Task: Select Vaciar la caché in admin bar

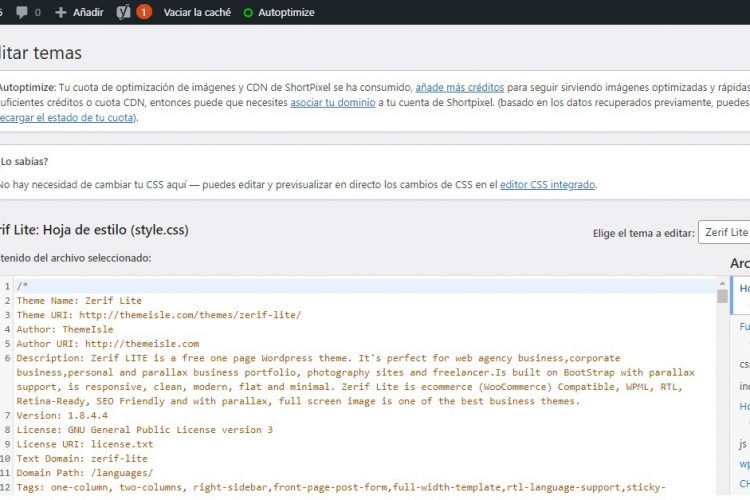Action: [x=197, y=12]
